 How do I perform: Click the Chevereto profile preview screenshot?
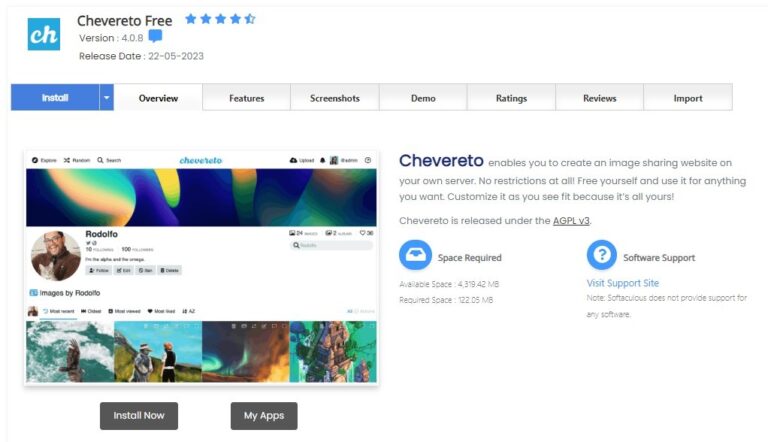click(201, 268)
